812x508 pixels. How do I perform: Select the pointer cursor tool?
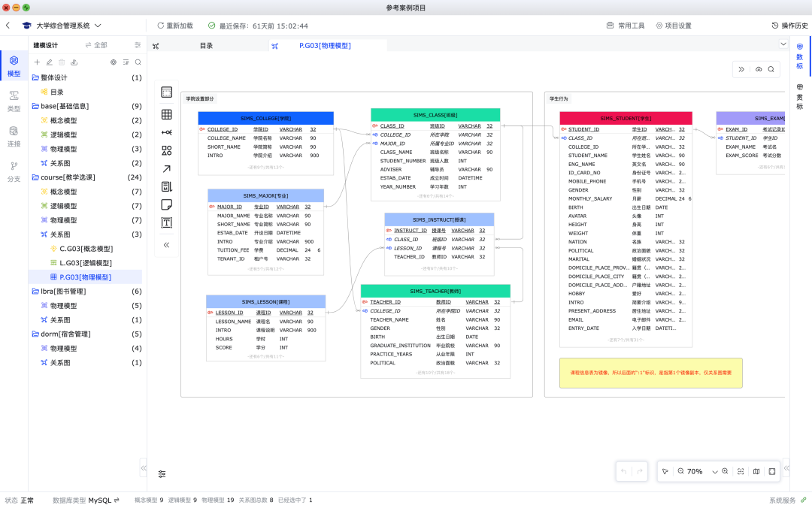click(x=665, y=471)
